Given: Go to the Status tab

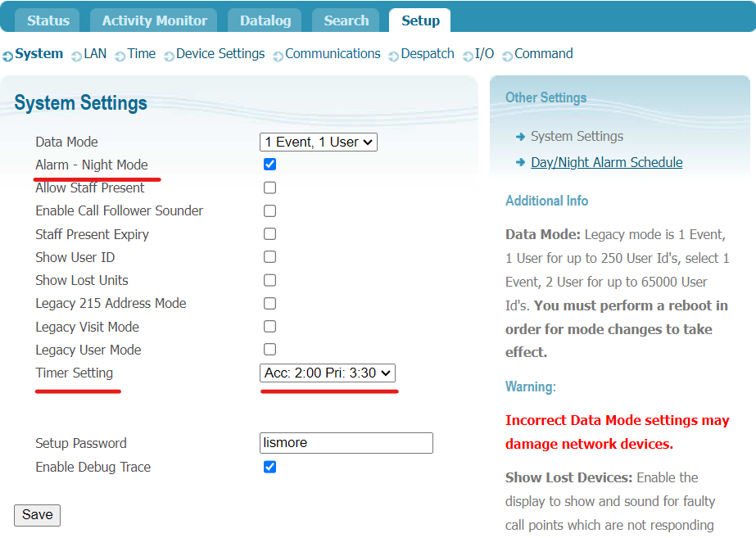Looking at the screenshot, I should [x=48, y=20].
